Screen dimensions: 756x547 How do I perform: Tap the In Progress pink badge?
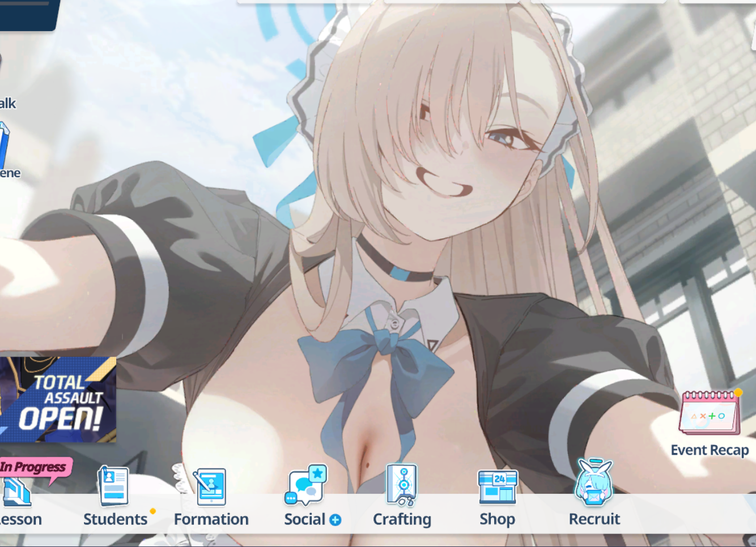[x=35, y=469]
